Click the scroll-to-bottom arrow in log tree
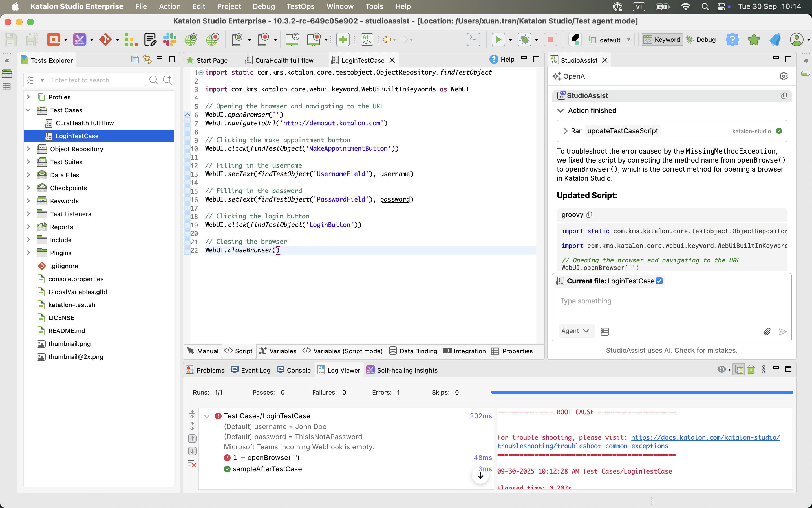The image size is (812, 508). point(480,475)
